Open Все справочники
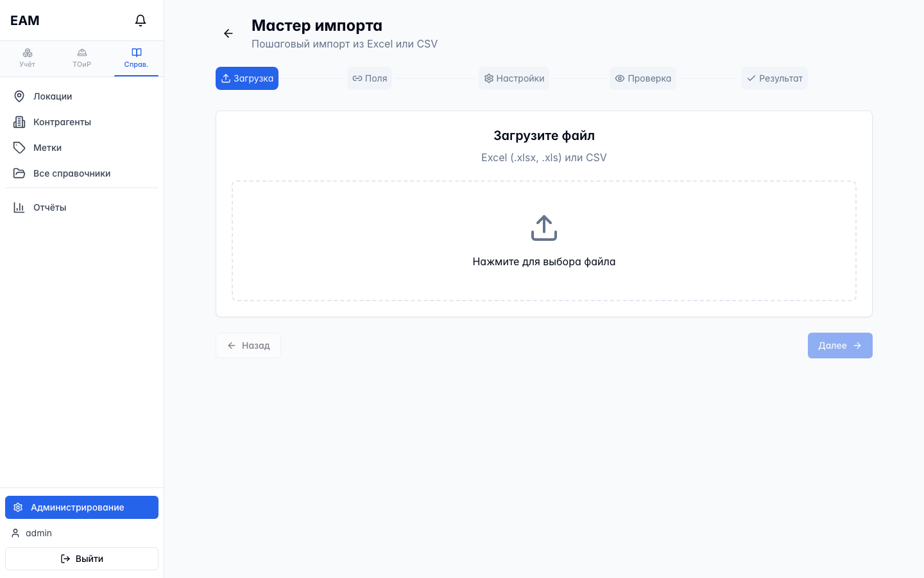The height and width of the screenshot is (578, 924). [x=81, y=173]
